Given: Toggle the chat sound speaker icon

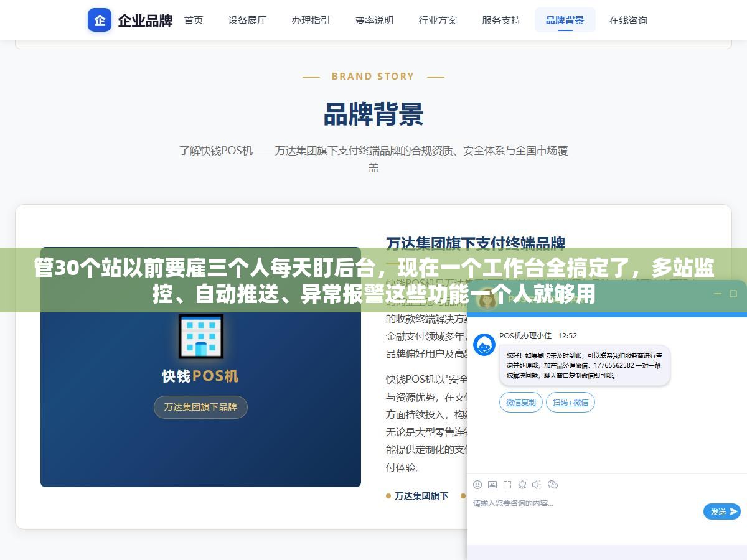Looking at the screenshot, I should click(537, 485).
